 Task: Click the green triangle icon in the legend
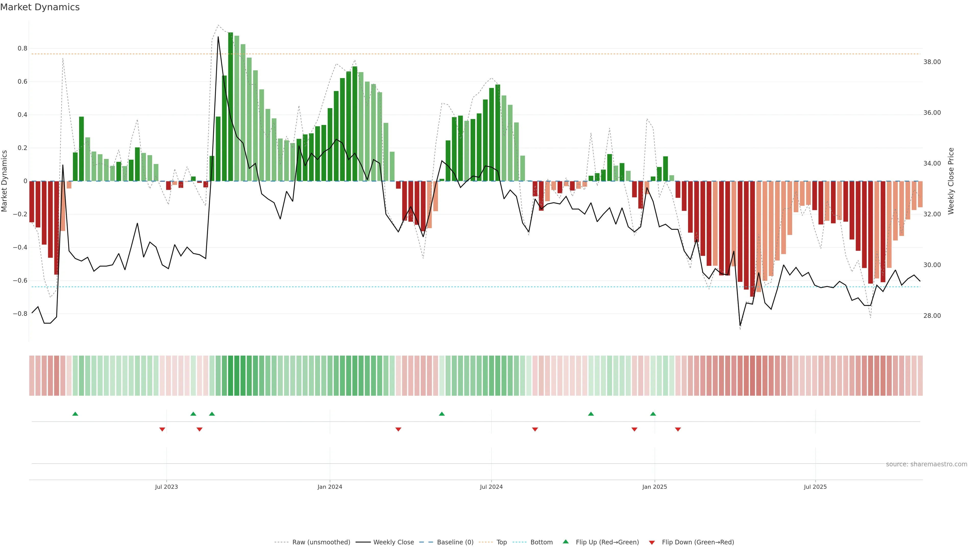(x=566, y=542)
